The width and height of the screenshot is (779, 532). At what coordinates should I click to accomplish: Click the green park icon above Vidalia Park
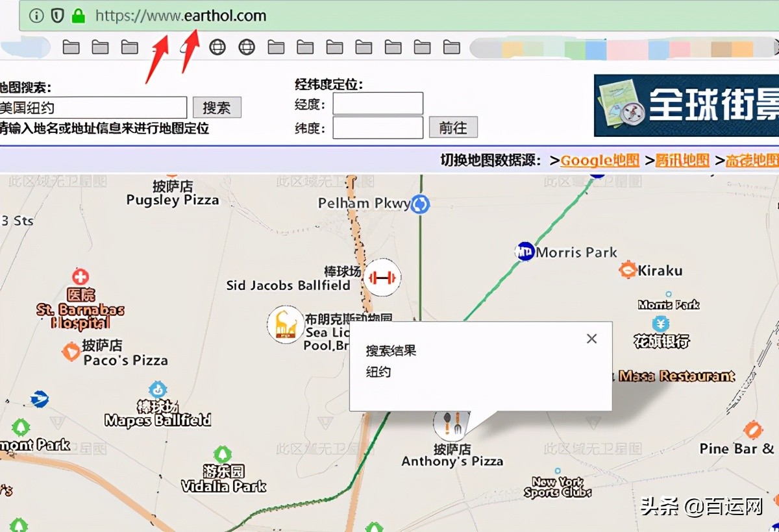pos(224,454)
